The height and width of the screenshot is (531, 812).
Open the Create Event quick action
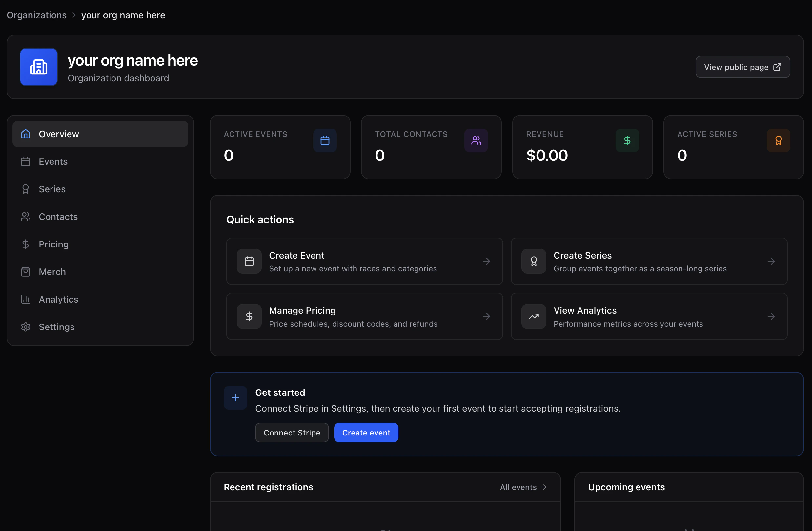pos(364,261)
